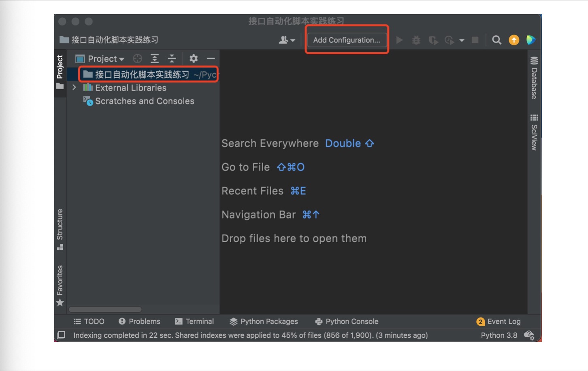Click the Expand All icon
The height and width of the screenshot is (371, 588).
tap(155, 59)
